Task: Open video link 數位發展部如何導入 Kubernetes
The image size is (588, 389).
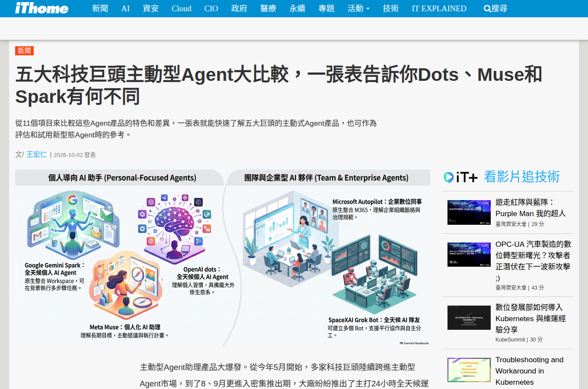Action: click(x=530, y=318)
